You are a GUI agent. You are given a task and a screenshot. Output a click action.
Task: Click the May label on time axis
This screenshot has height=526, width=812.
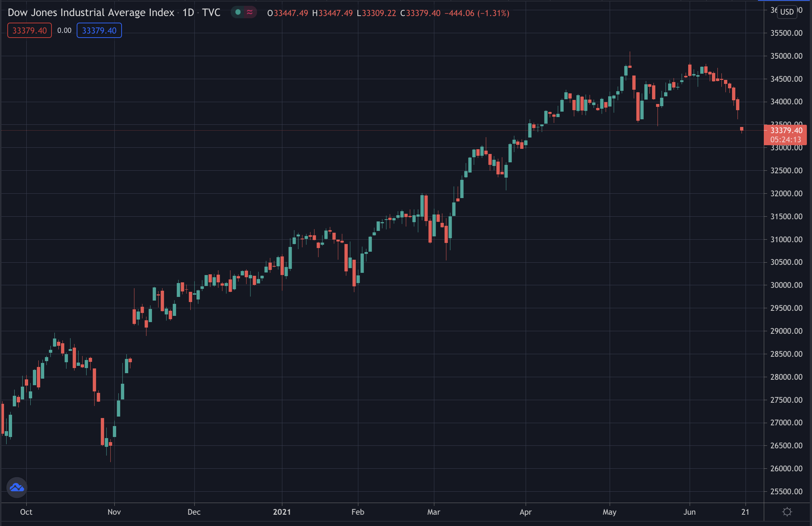(x=610, y=512)
